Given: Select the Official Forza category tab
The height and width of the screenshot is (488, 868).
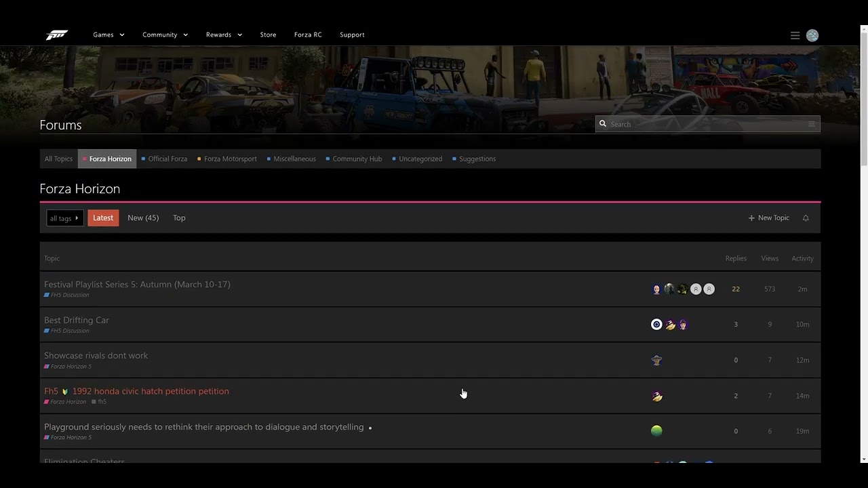Looking at the screenshot, I should 164,159.
